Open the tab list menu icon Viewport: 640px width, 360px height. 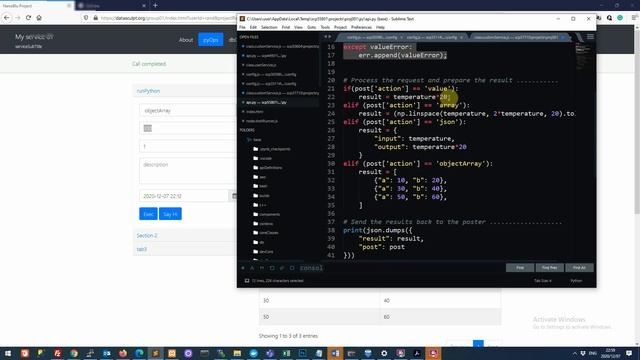coord(590,37)
